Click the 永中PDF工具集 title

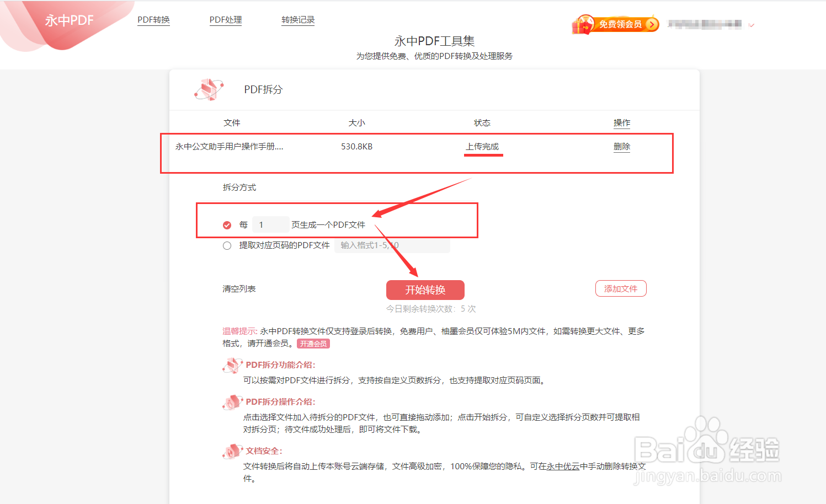coord(434,41)
